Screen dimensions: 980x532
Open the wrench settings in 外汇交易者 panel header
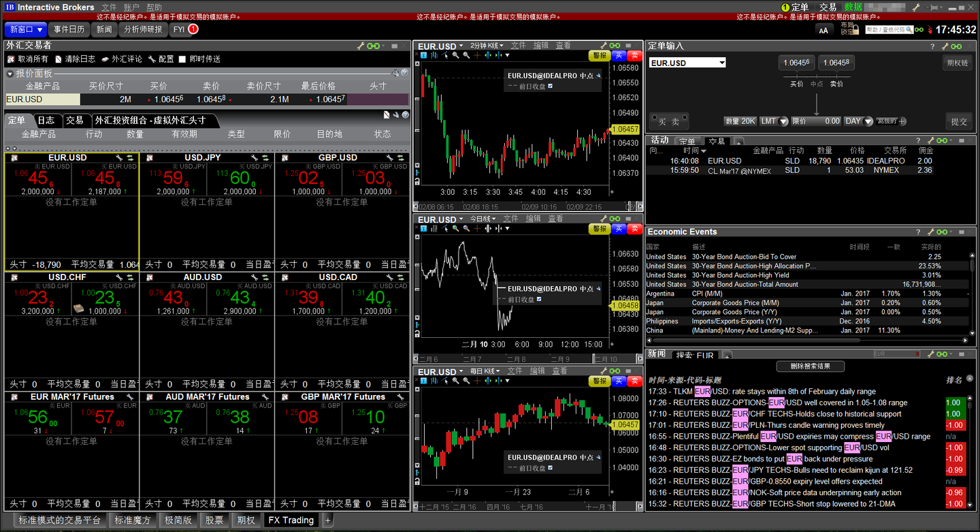click(361, 46)
